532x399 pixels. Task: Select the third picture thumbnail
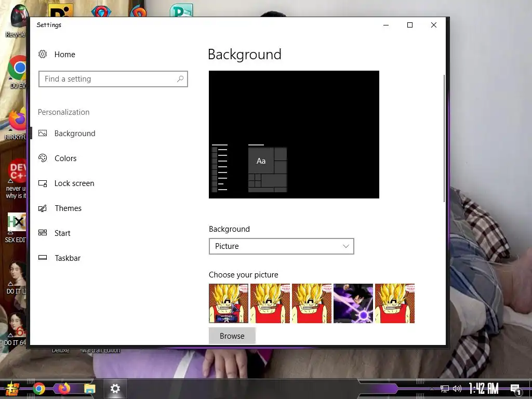(x=312, y=303)
